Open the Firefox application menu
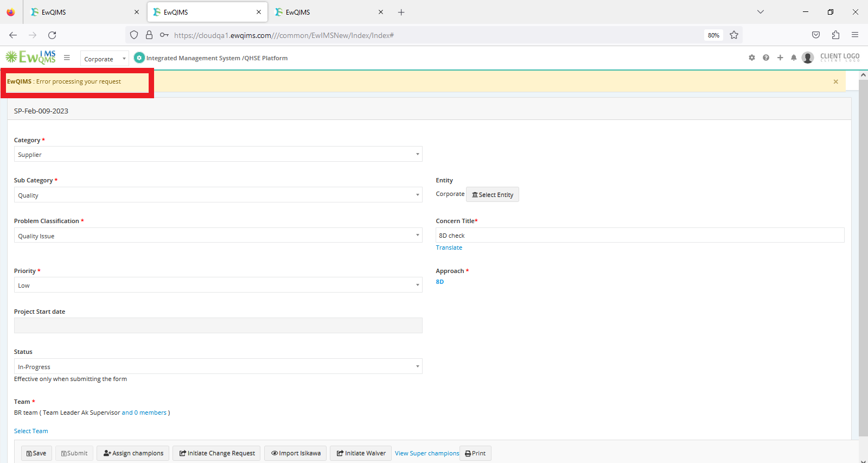 click(x=855, y=35)
